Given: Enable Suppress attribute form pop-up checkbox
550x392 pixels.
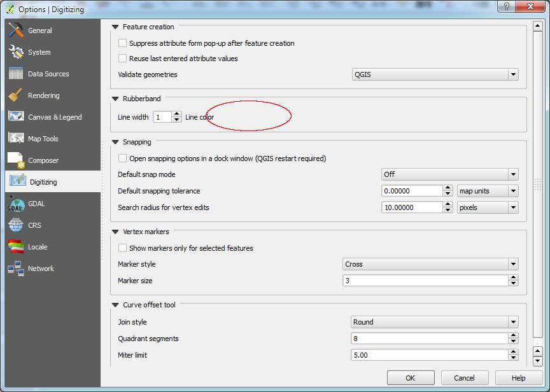Looking at the screenshot, I should 122,43.
